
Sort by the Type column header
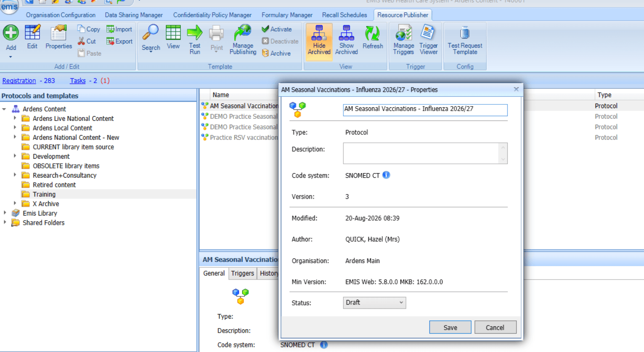(604, 95)
